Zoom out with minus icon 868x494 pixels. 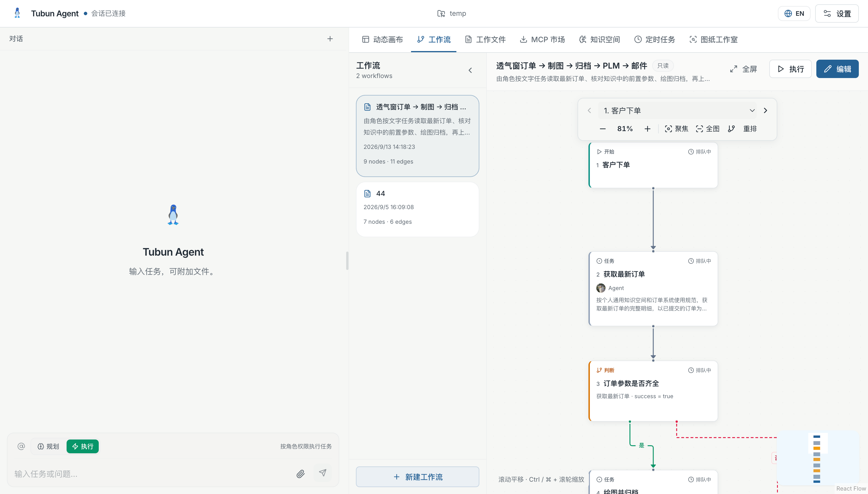click(602, 129)
